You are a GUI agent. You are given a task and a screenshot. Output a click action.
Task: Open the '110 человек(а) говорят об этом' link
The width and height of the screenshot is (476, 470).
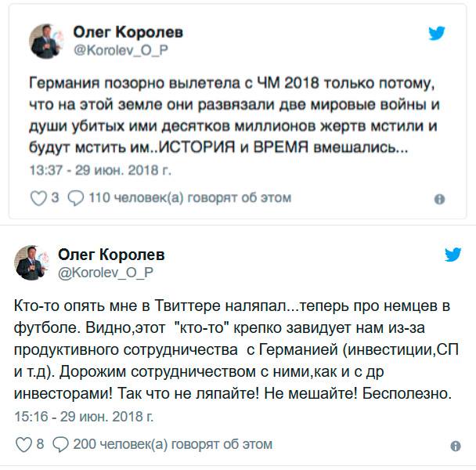point(190,198)
